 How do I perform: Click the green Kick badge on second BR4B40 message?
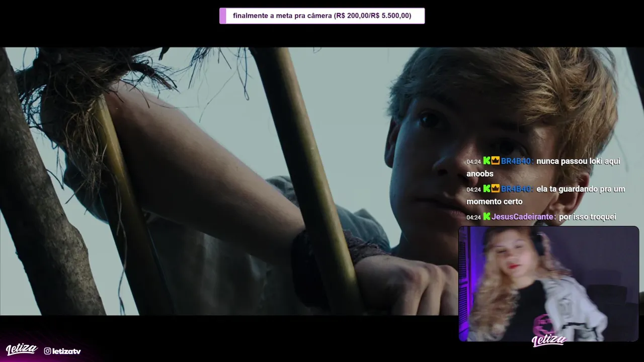pos(487,189)
